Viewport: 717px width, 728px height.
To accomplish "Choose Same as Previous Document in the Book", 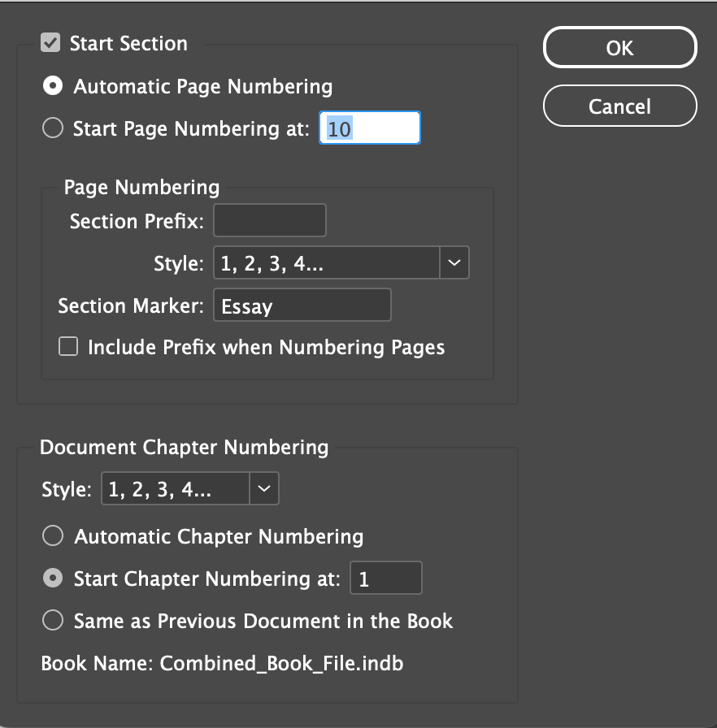I will click(x=53, y=620).
